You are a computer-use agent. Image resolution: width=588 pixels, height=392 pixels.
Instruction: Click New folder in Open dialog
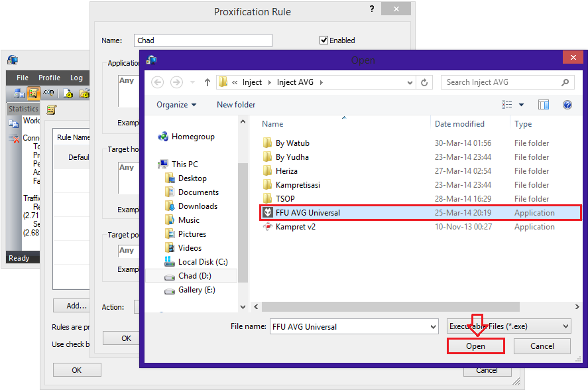[236, 105]
